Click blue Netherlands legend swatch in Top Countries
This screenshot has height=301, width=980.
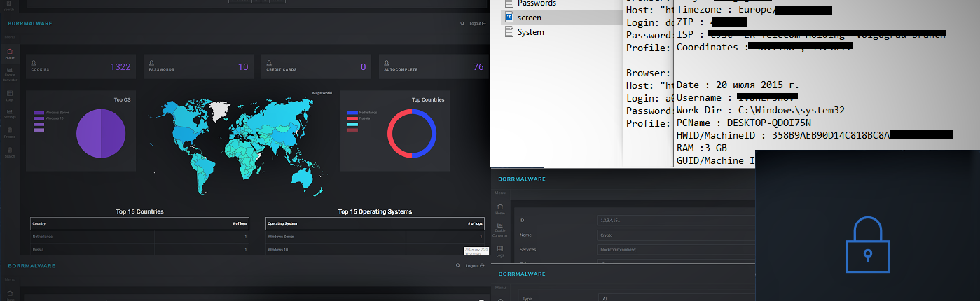coord(352,112)
